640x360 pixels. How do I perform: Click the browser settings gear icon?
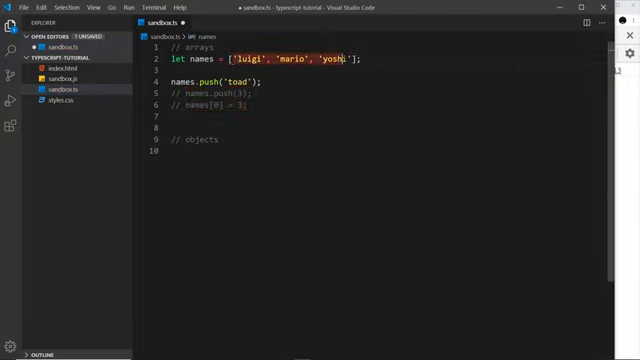tap(630, 53)
